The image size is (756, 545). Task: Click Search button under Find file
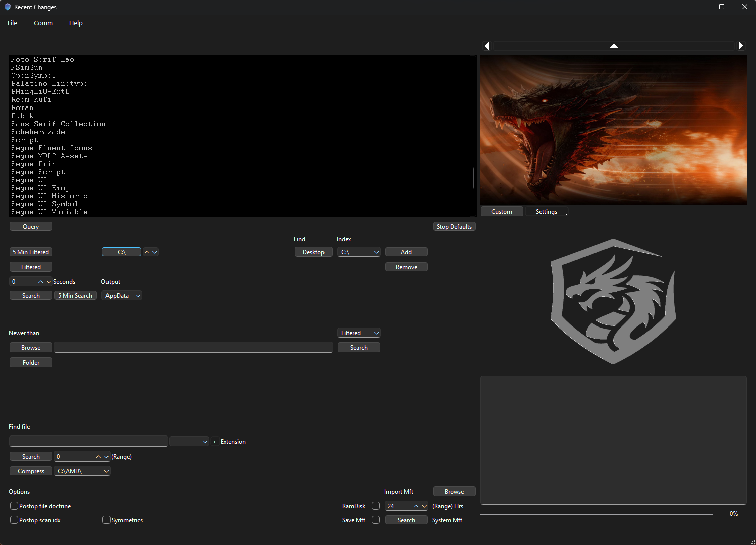click(x=31, y=457)
